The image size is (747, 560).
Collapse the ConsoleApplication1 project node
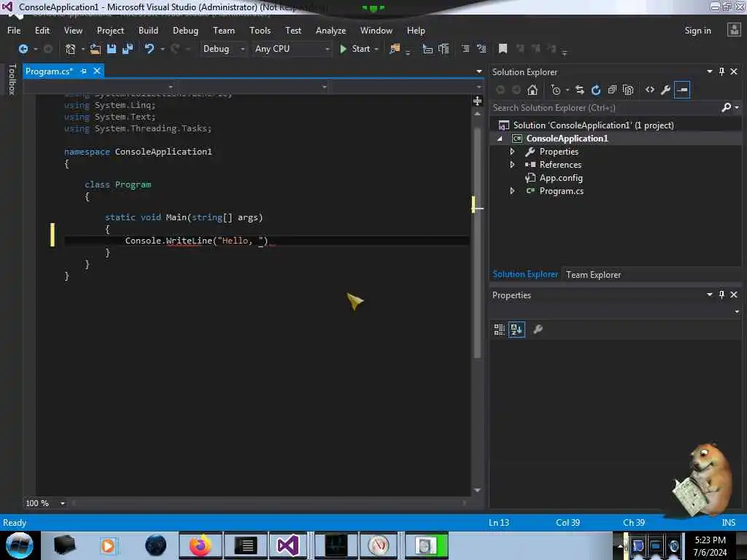[500, 139]
